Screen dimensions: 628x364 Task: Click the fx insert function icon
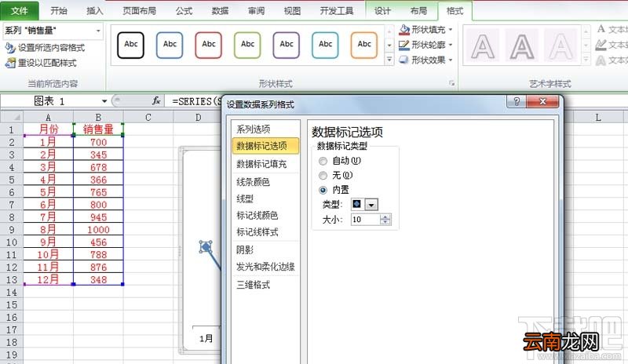click(156, 101)
